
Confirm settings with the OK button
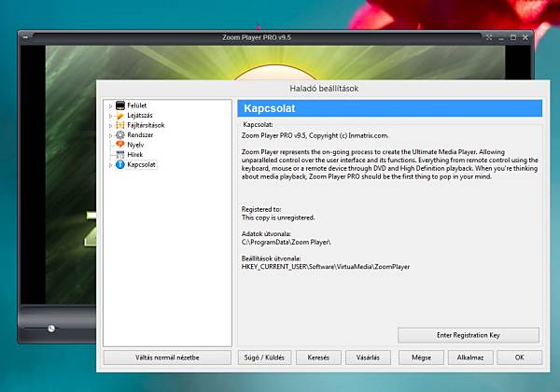coord(519,357)
